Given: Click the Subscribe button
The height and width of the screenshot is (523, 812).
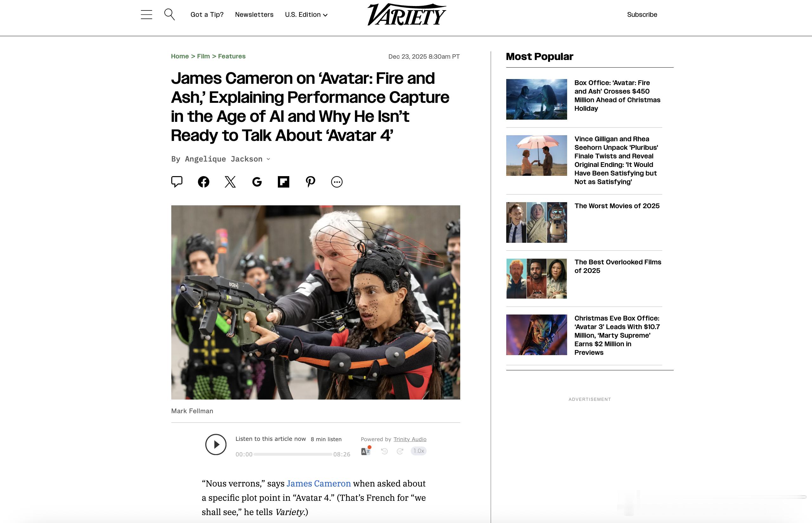Looking at the screenshot, I should tap(642, 15).
